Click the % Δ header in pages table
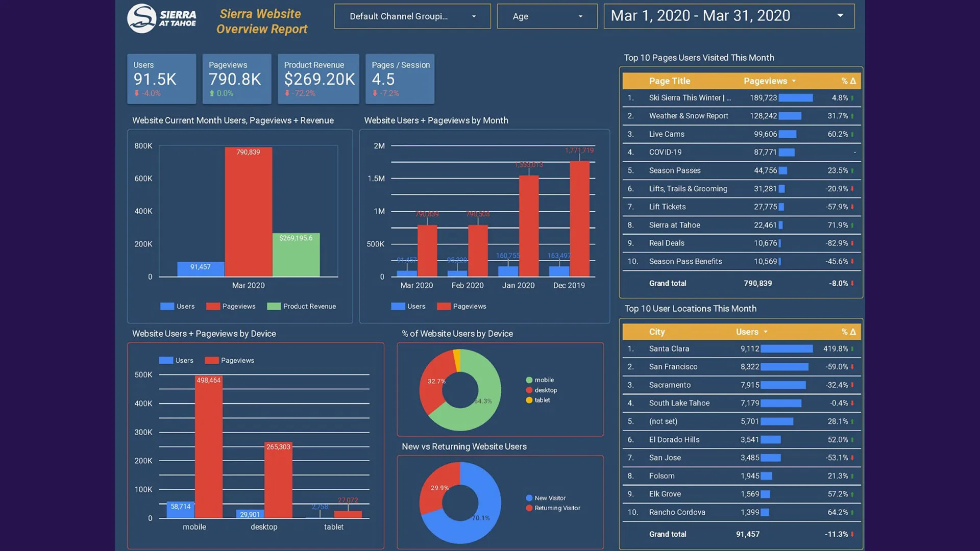This screenshot has width=980, height=551. (848, 81)
